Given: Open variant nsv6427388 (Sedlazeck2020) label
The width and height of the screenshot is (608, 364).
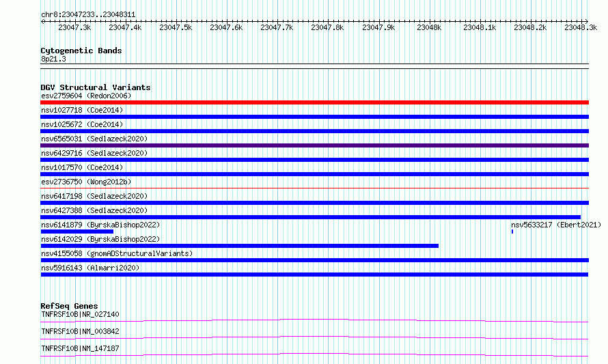Looking at the screenshot, I should pyautogui.click(x=94, y=210).
